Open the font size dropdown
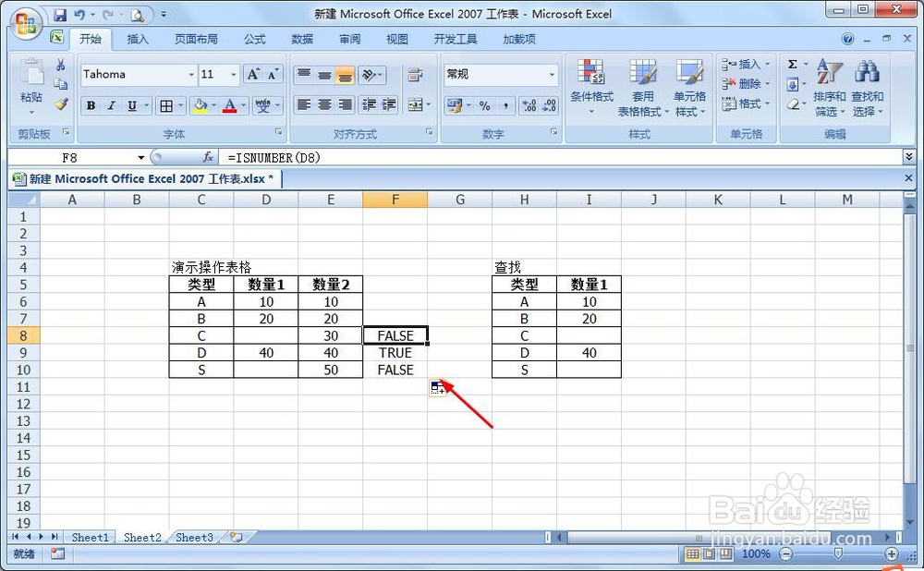The height and width of the screenshot is (571, 924). (x=231, y=74)
